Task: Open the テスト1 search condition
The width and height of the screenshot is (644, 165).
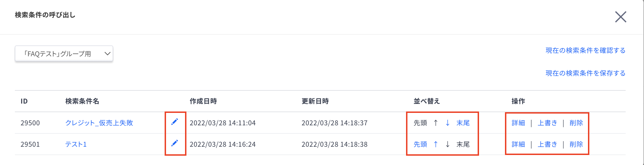Action: [76, 144]
